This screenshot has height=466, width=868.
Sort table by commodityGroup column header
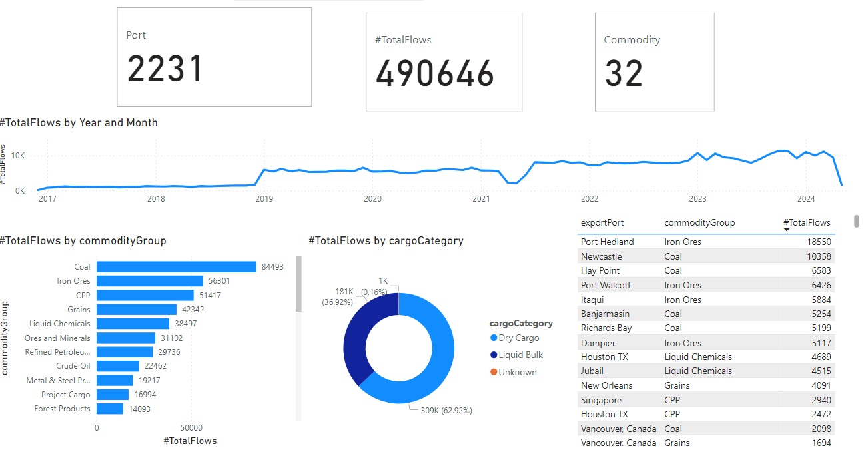click(x=699, y=223)
